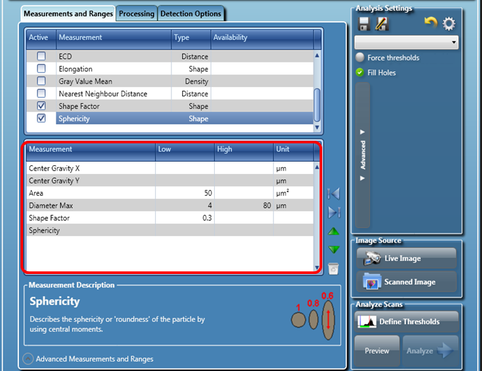Uncheck the Sphericity checkbox
482x371 pixels.
pos(41,118)
